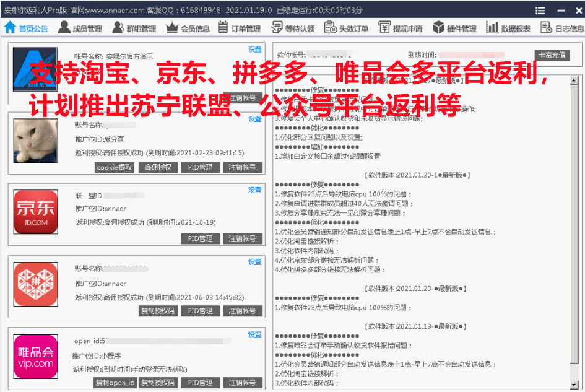Click 注销帐号 in the 安娜尔官方演示 card

point(243,98)
